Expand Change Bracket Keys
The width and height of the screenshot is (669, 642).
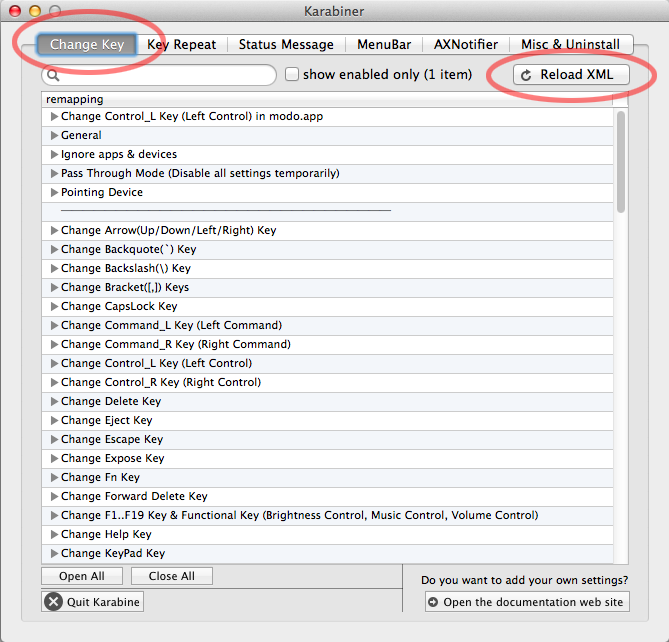click(54, 287)
